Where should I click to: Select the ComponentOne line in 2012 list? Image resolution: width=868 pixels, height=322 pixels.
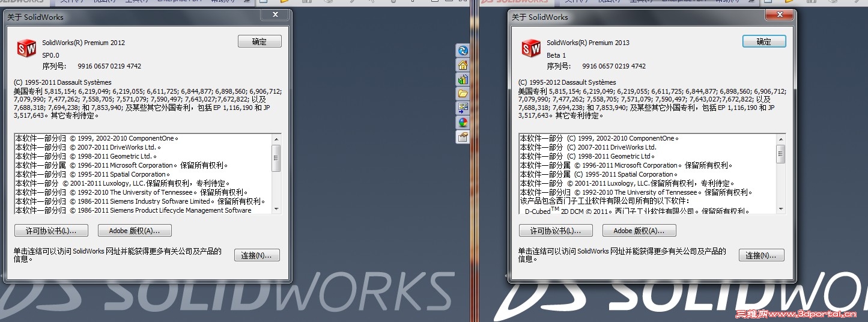pyautogui.click(x=97, y=138)
